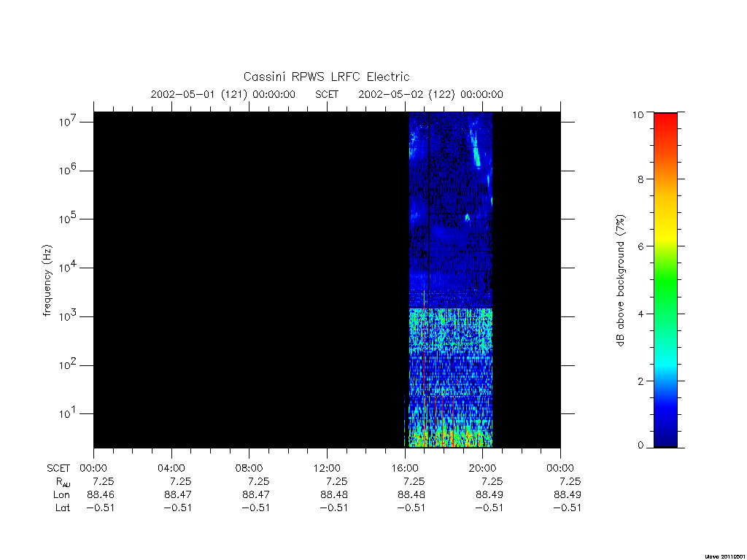Click the '88.47' longitude under 04:00
The height and width of the screenshot is (560, 747).
coord(178,495)
